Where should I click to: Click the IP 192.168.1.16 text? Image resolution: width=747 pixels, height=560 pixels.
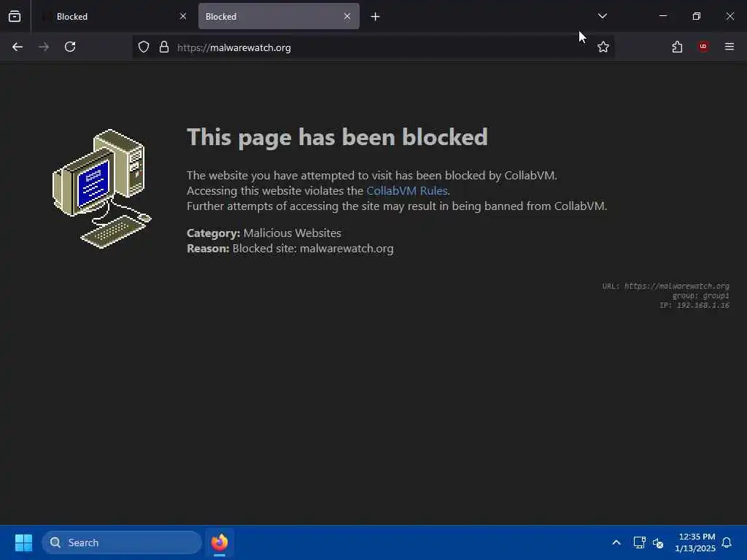[694, 306]
